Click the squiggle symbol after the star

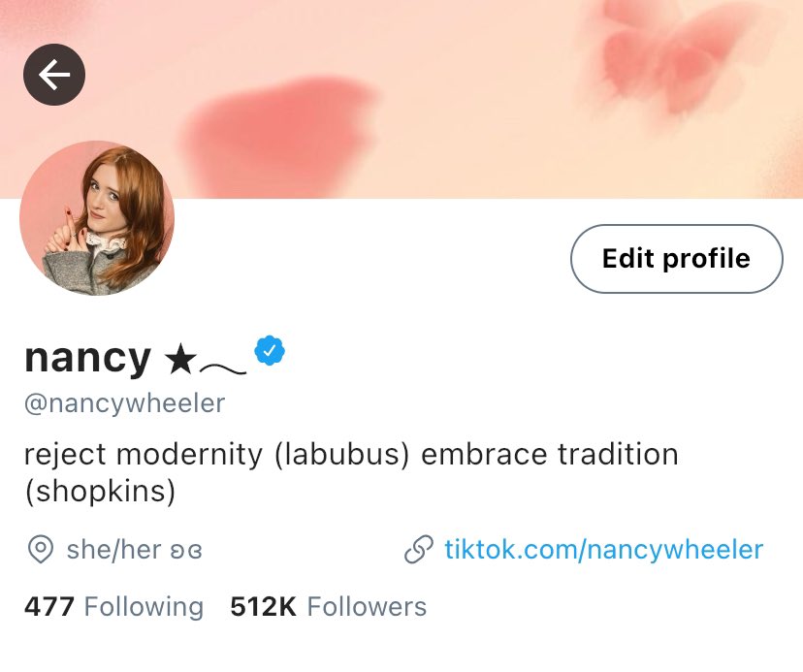coord(223,368)
